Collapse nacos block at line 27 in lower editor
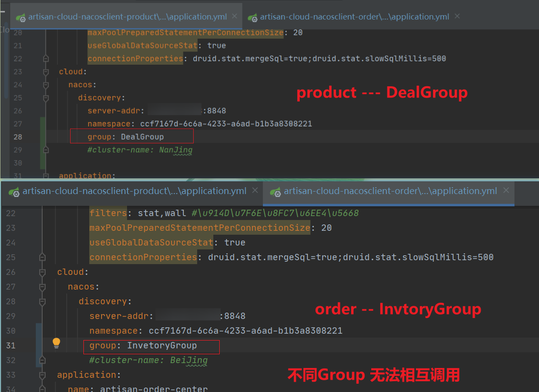Image resolution: width=539 pixels, height=392 pixels. [x=42, y=287]
